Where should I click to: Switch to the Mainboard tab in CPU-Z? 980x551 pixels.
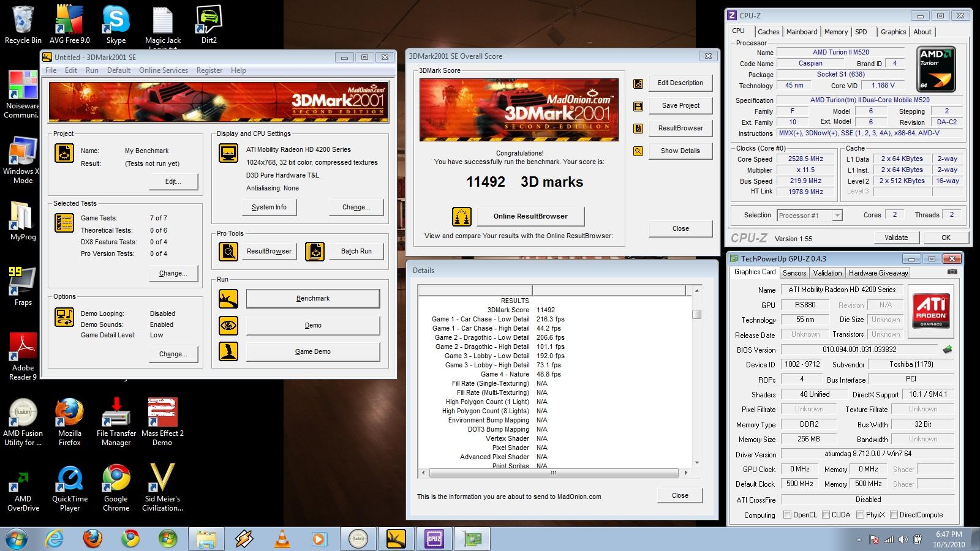(802, 32)
